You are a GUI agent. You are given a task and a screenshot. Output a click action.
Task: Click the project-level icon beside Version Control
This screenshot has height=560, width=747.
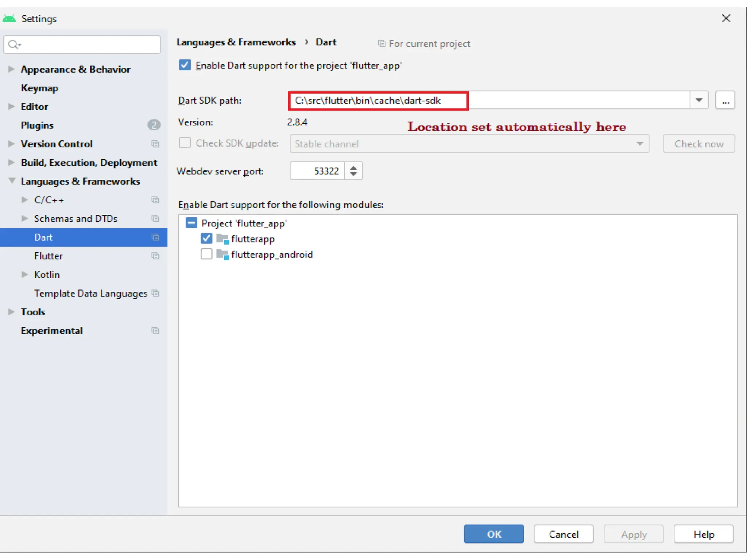[155, 144]
